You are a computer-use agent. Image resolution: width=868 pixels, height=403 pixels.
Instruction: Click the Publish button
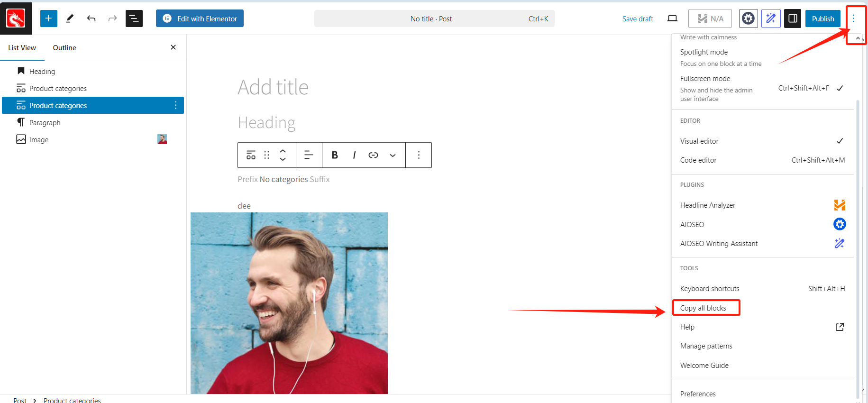coord(823,18)
